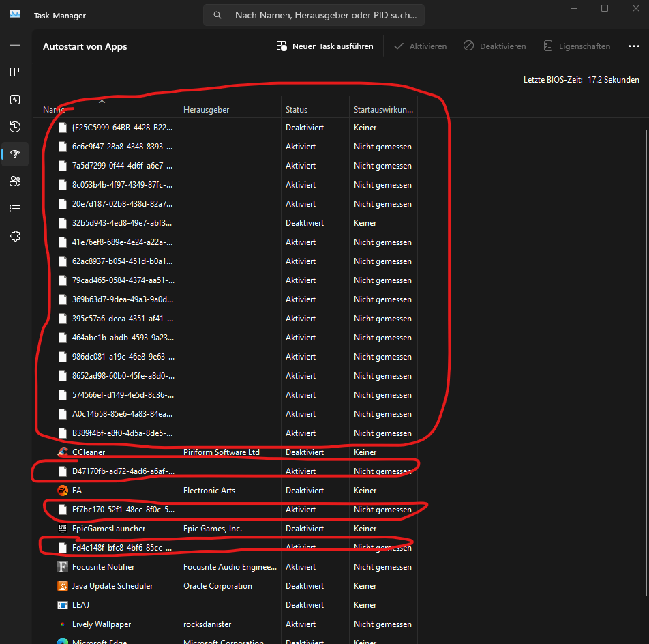Expand the navigation sidebar with the hamburger menu
649x644 pixels.
[15, 46]
